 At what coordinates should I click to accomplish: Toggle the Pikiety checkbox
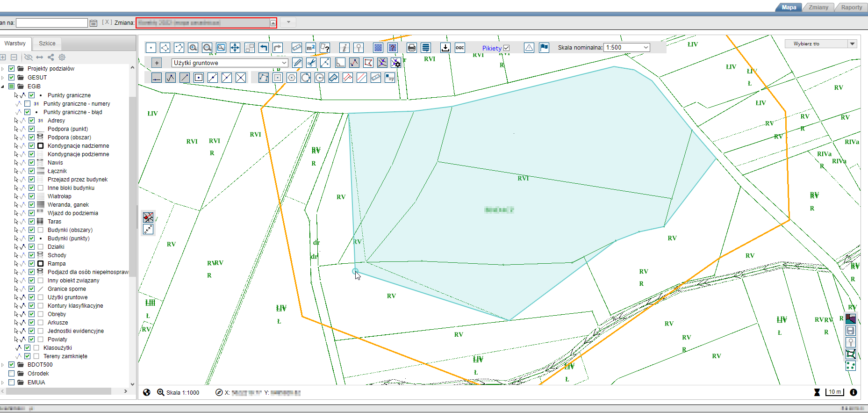(507, 48)
